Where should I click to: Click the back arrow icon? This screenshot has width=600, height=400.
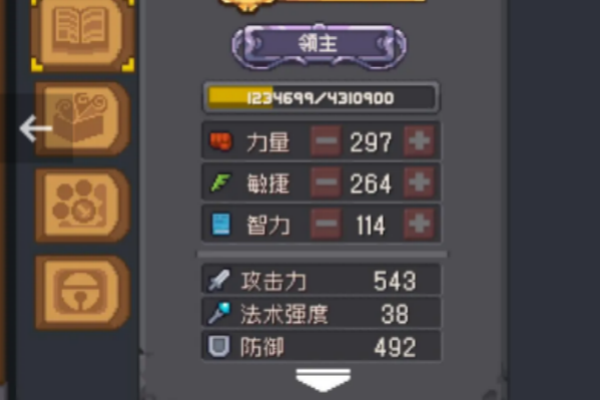coord(36,128)
